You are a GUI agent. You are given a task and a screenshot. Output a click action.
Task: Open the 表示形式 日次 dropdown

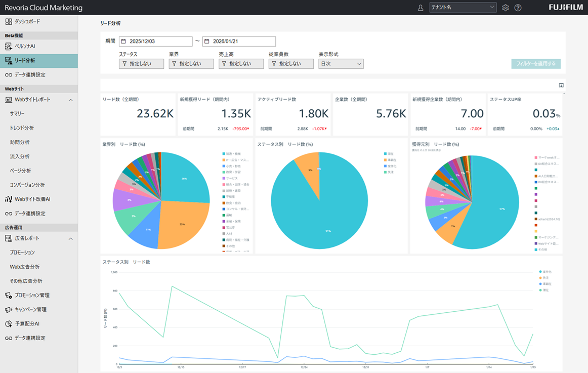341,64
